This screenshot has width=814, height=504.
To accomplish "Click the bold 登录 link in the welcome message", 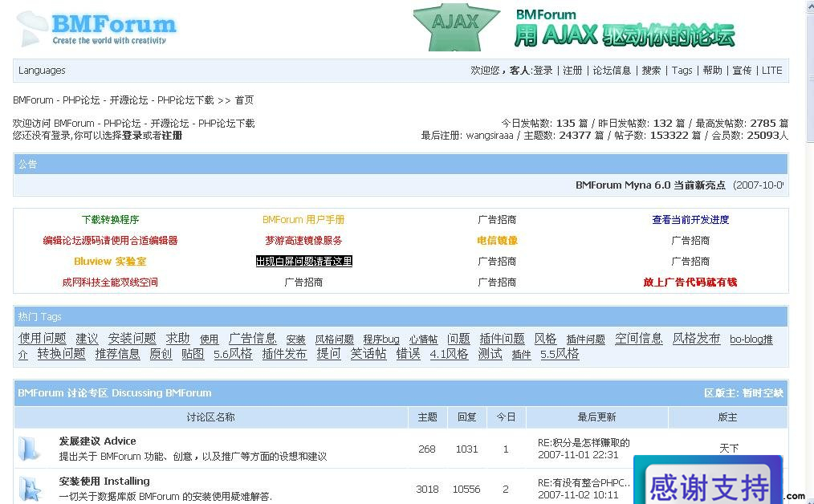I will tap(132, 136).
